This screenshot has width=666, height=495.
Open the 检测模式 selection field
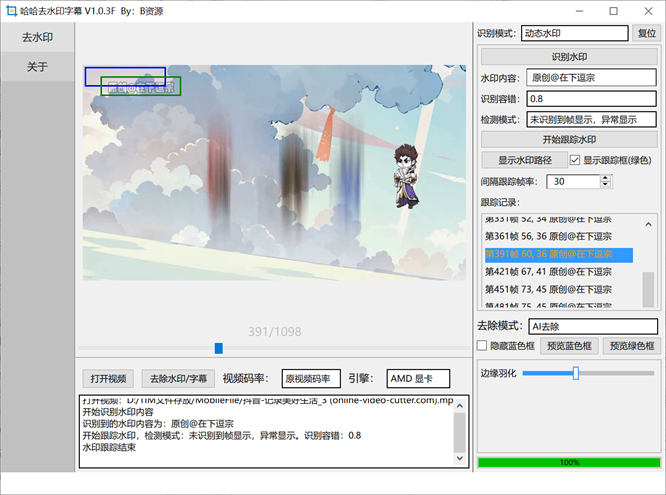590,119
